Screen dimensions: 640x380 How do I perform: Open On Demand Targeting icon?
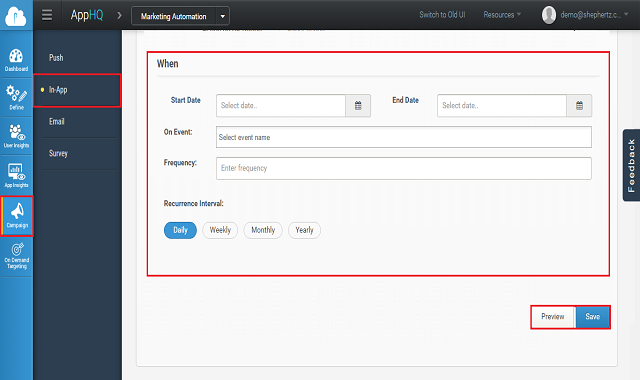coord(16,256)
